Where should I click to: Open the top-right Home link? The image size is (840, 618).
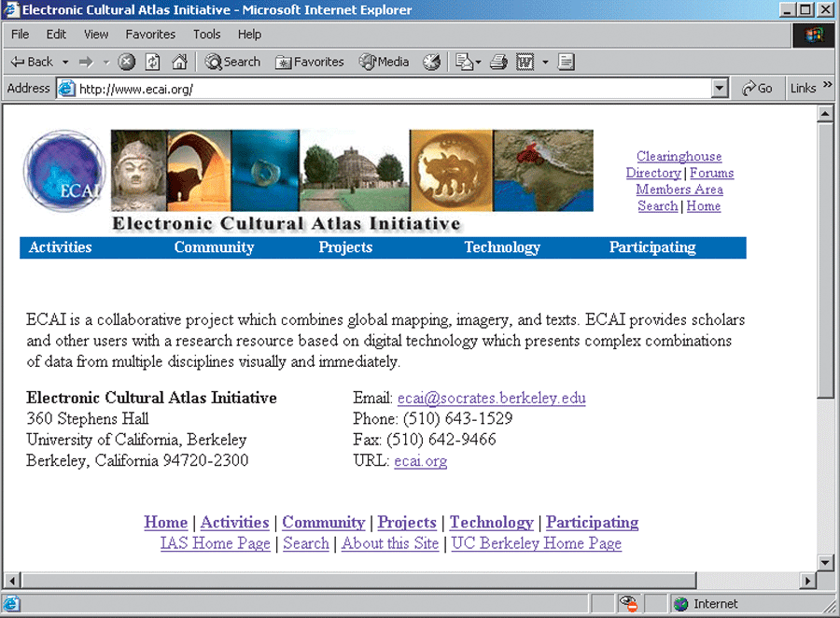click(x=704, y=206)
